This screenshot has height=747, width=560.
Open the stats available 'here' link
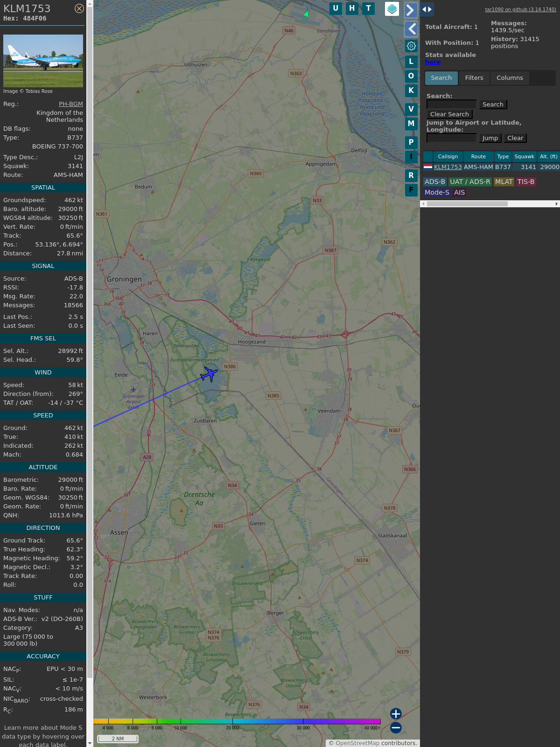pos(433,62)
